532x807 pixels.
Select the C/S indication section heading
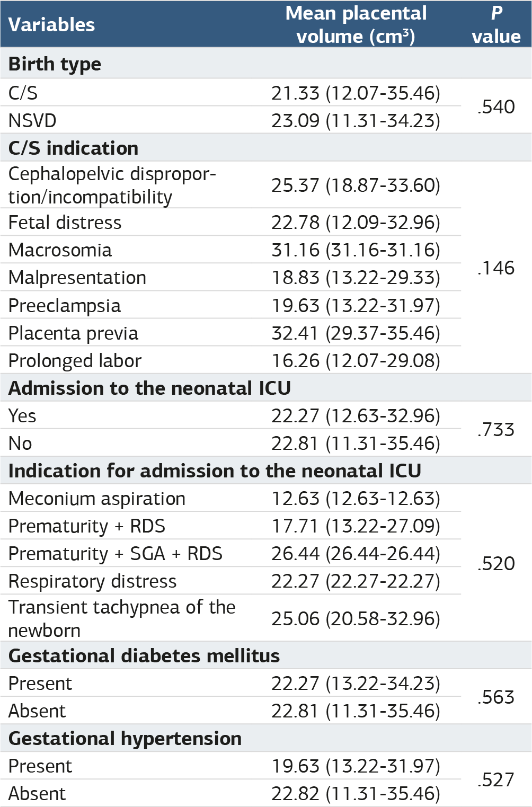coord(74,148)
